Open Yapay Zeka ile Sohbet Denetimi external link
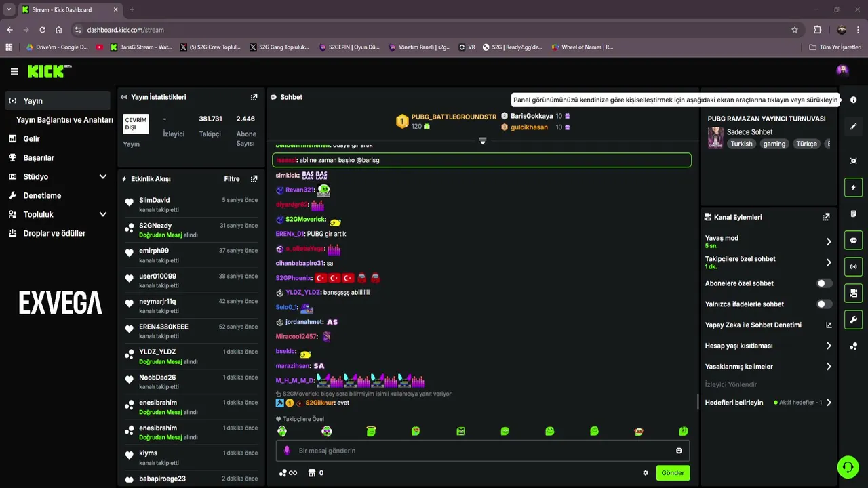The height and width of the screenshot is (488, 868). coord(829,325)
